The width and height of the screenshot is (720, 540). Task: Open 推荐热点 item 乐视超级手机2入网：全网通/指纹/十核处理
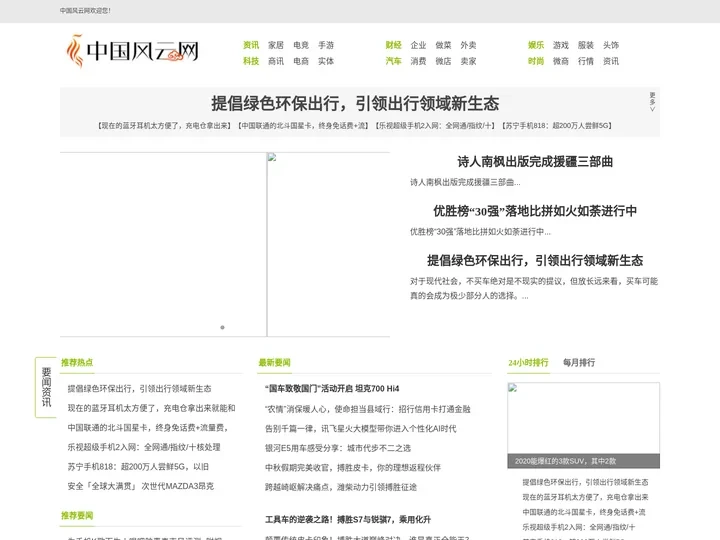144,447
